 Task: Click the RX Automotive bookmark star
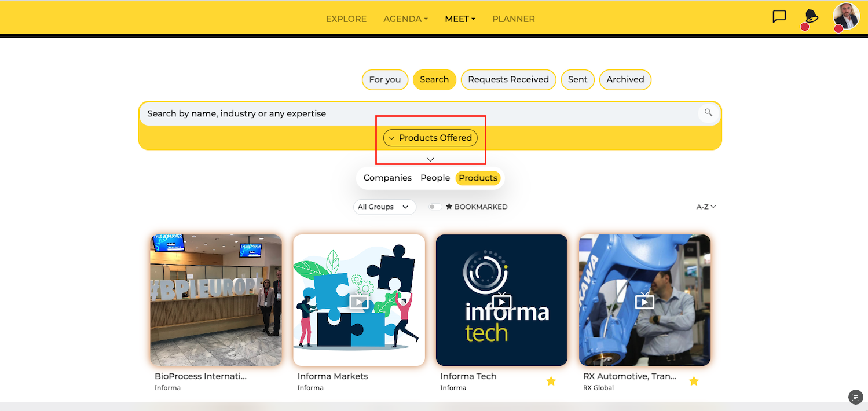(694, 381)
